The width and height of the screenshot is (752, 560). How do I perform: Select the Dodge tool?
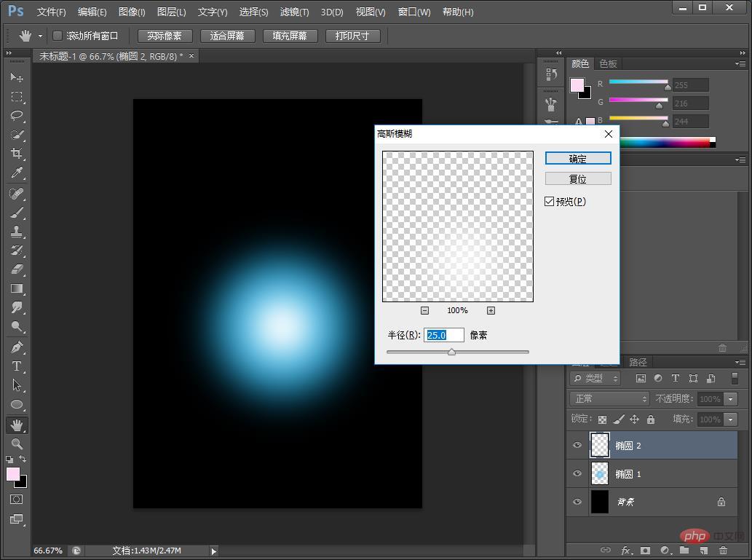coord(17,327)
